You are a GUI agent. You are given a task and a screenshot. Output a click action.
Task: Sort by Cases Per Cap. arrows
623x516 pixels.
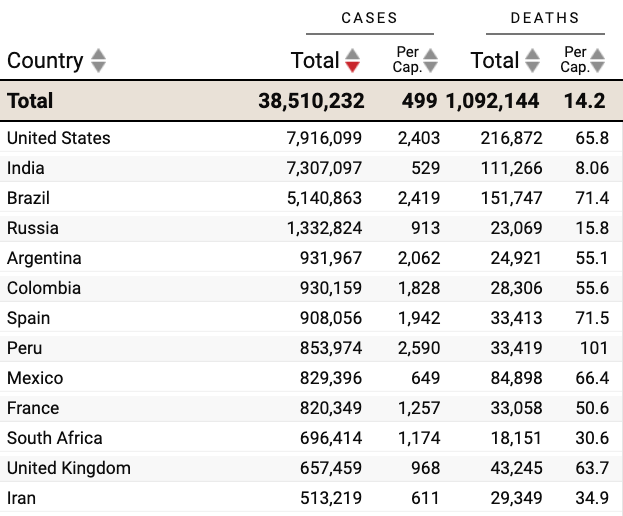430,61
